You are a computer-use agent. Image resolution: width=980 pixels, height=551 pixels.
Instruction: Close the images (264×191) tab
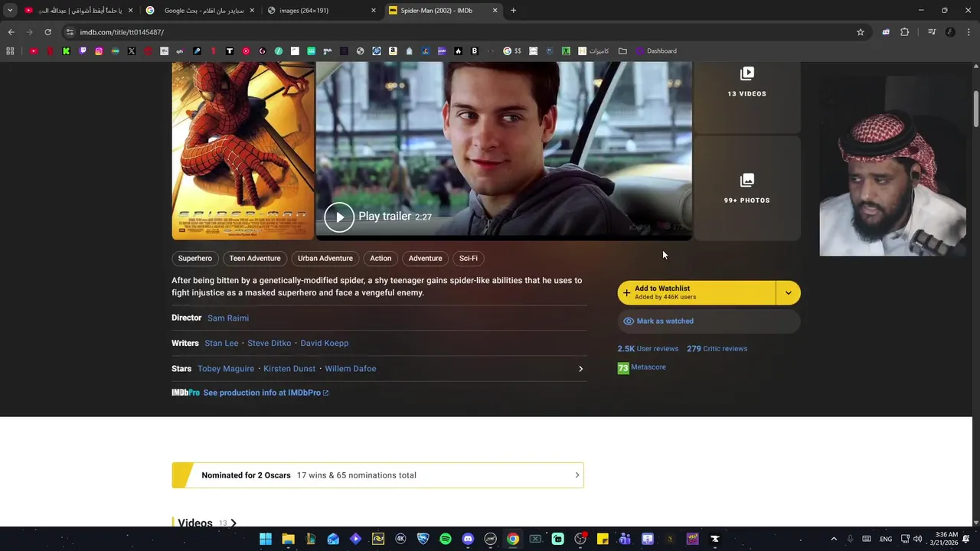coord(374,11)
